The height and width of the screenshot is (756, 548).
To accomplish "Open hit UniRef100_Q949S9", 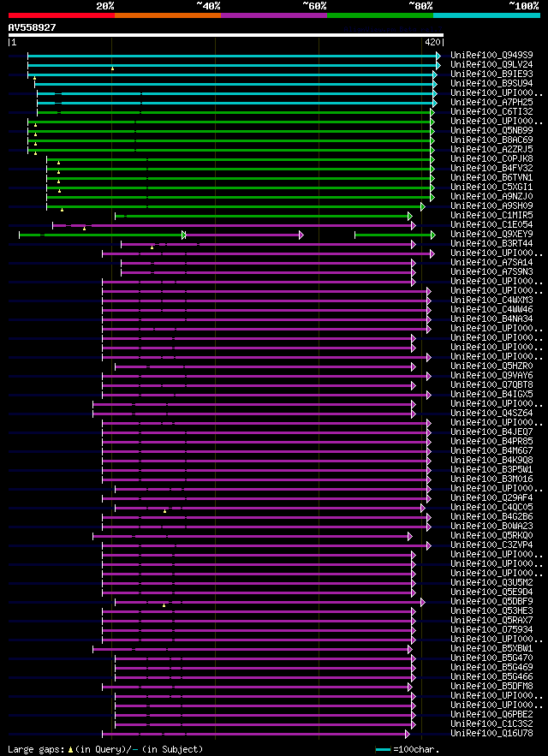I will pyautogui.click(x=491, y=56).
